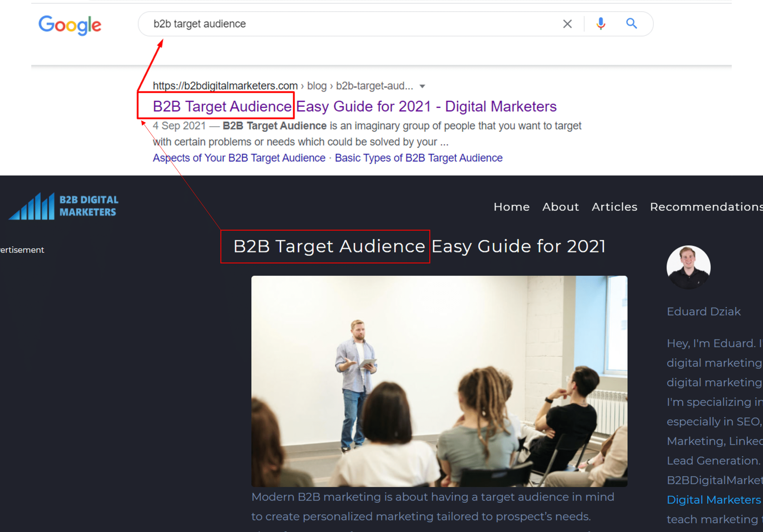Click the blue magnifier search icon
Viewport: 763px width, 532px height.
pos(631,24)
